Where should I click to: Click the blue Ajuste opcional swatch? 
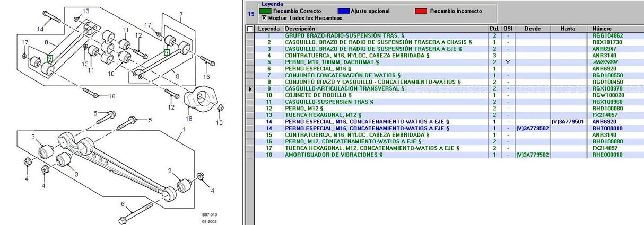[343, 11]
